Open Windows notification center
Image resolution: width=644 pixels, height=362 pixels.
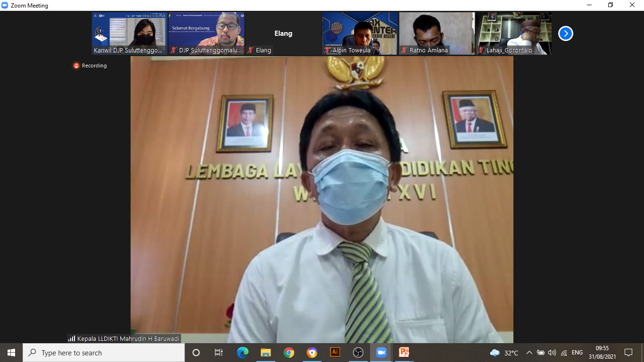[x=628, y=353]
